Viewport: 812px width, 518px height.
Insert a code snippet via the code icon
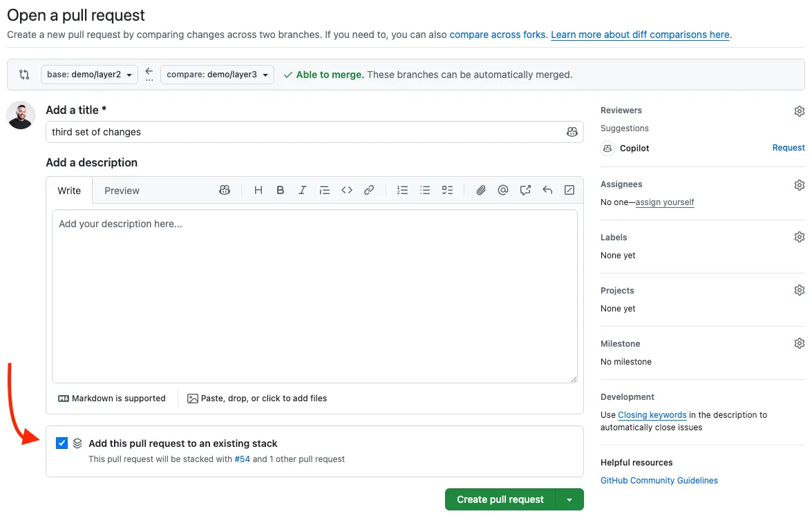[x=347, y=190]
